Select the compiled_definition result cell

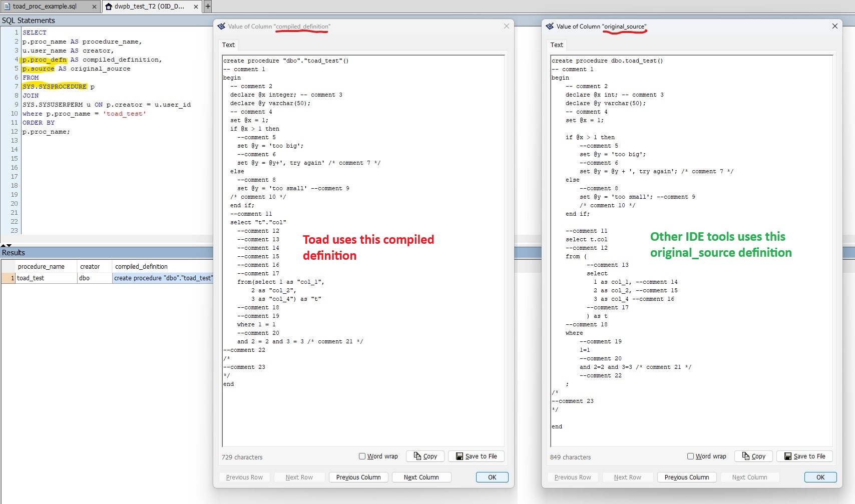coord(163,278)
